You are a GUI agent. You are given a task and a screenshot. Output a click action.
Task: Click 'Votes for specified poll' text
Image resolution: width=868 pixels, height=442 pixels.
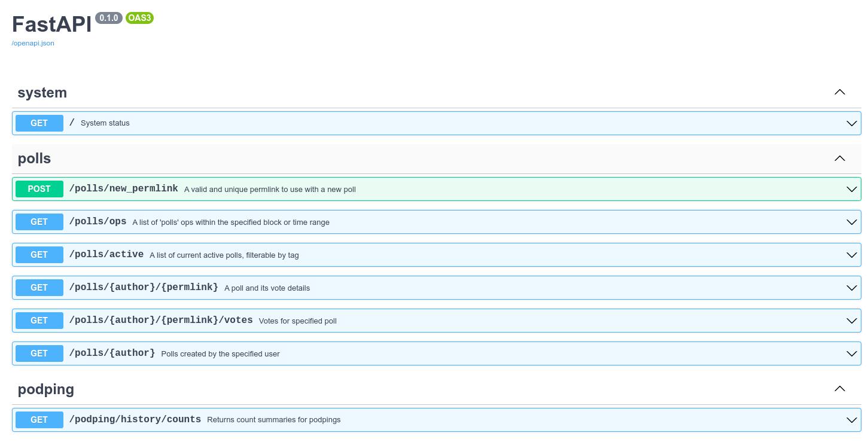click(x=298, y=321)
